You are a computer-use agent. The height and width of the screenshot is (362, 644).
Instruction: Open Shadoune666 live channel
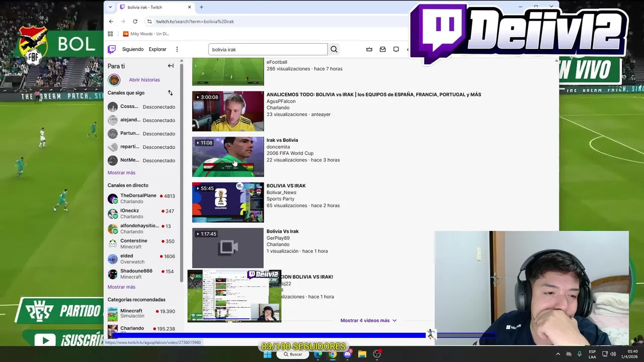point(141,274)
